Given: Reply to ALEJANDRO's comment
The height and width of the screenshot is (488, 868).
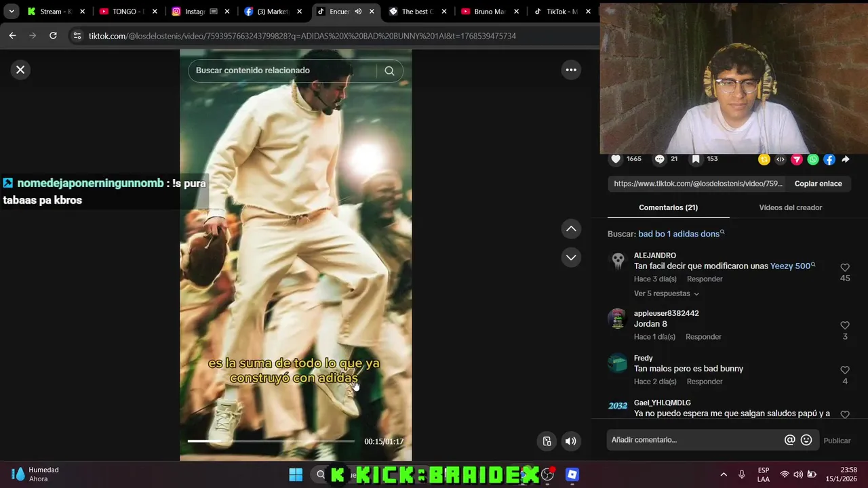Looking at the screenshot, I should [x=705, y=279].
